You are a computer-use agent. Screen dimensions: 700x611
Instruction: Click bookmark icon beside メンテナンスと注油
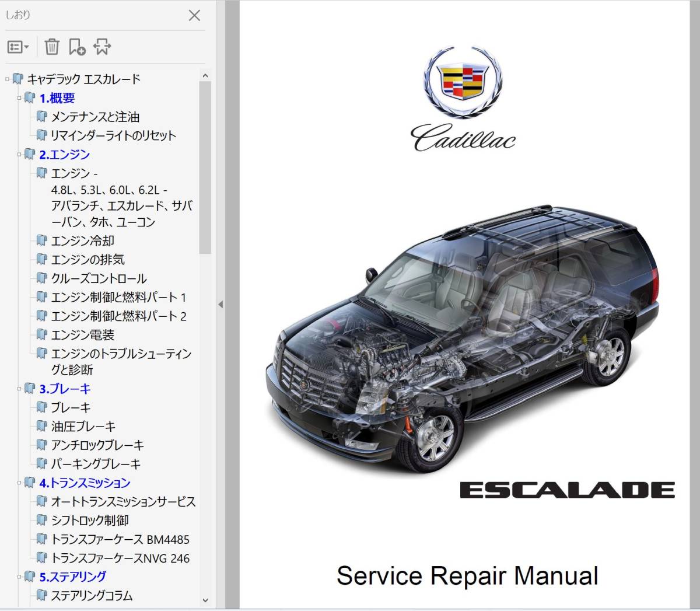41,116
